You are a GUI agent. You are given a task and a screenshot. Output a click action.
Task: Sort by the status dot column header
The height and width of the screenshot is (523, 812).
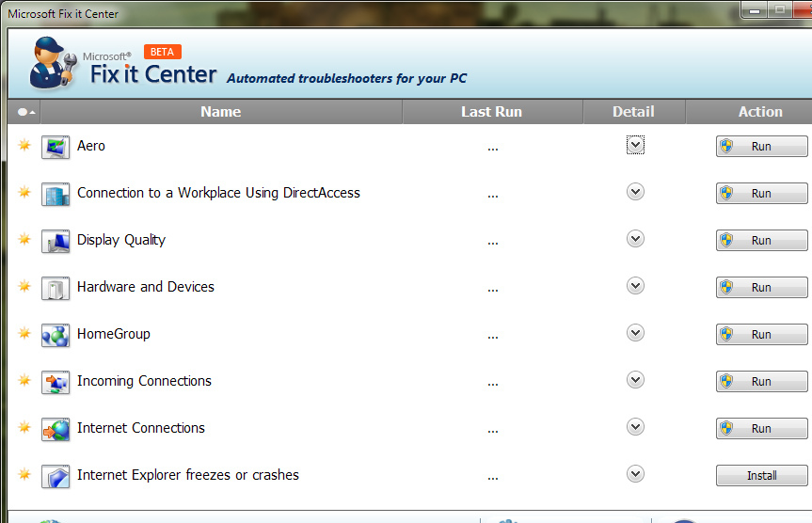click(x=24, y=112)
